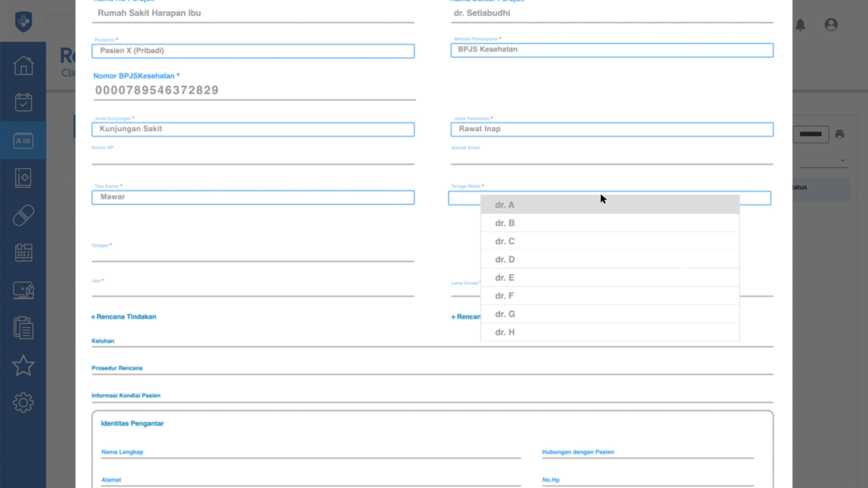868x488 pixels.
Task: Select the patient ID card sidebar icon
Action: click(23, 140)
